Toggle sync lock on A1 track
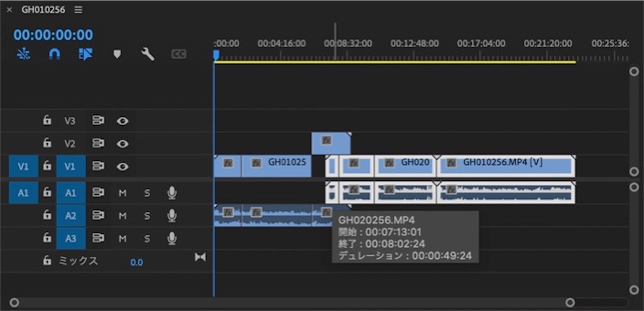 [x=97, y=192]
